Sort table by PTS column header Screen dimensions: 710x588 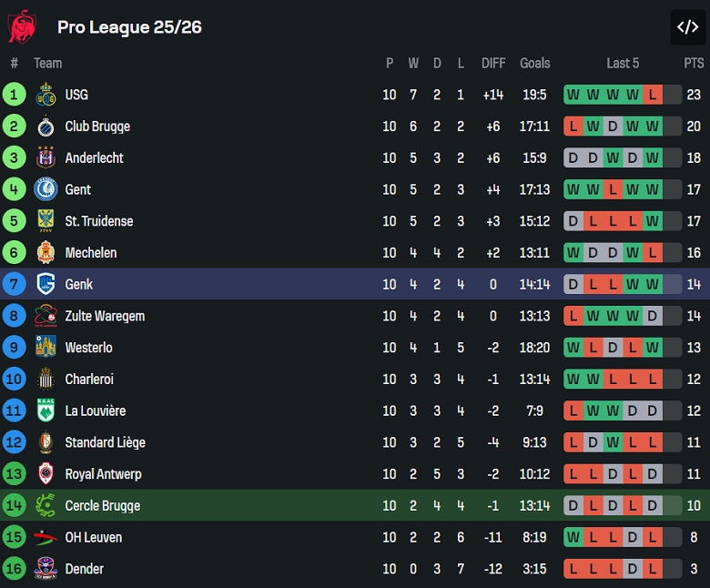(694, 63)
